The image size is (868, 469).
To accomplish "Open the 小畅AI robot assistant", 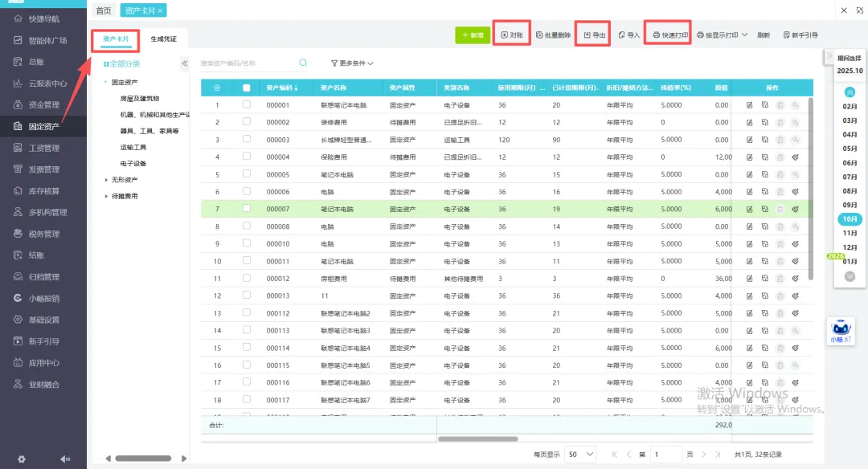I will (x=841, y=331).
